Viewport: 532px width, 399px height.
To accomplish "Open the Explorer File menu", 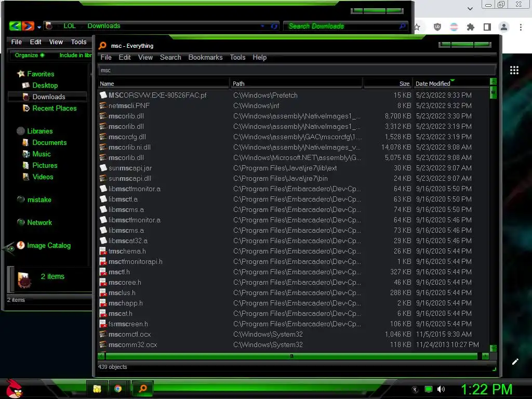I will [x=16, y=42].
